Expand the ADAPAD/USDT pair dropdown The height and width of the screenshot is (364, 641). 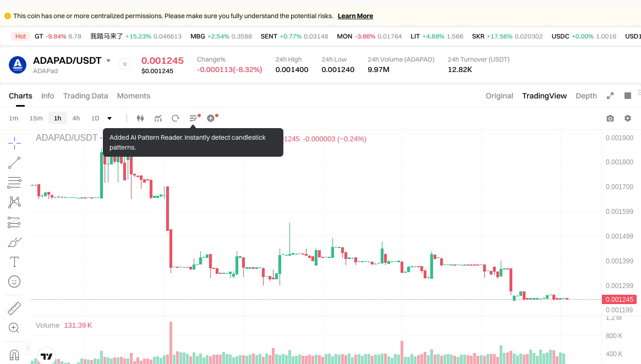(x=108, y=61)
